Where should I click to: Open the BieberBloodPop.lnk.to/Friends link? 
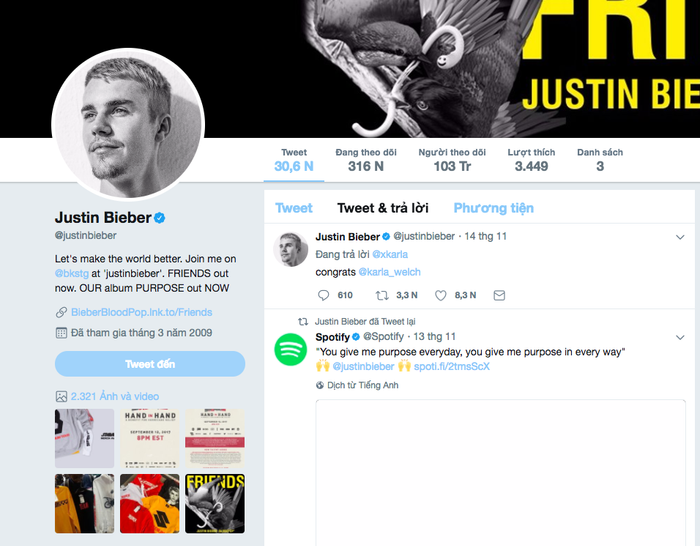(142, 312)
